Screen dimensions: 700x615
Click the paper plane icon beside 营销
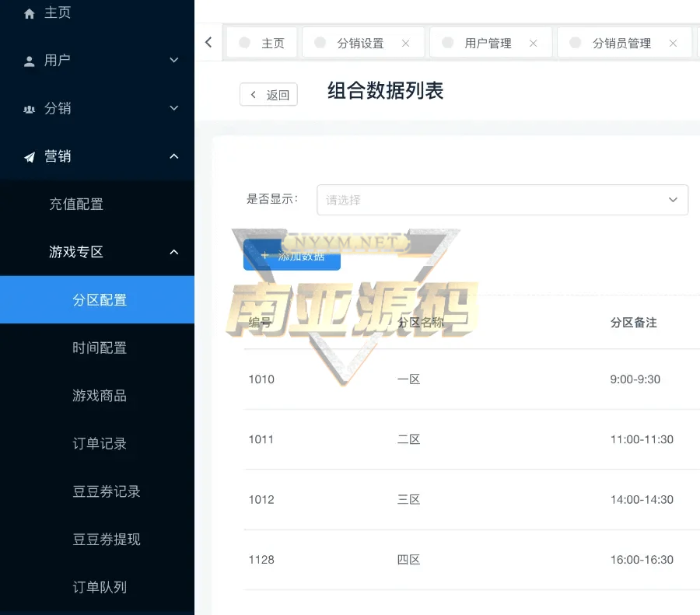30,157
